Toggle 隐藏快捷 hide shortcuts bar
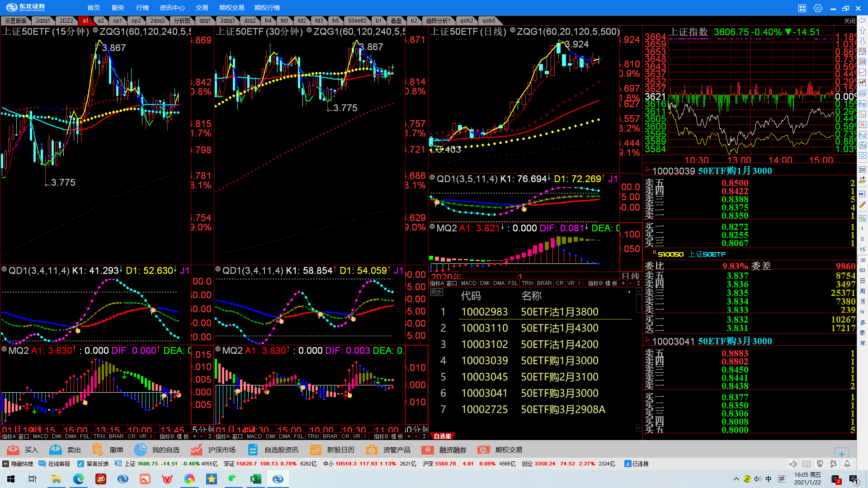868x488 pixels. click(6, 464)
